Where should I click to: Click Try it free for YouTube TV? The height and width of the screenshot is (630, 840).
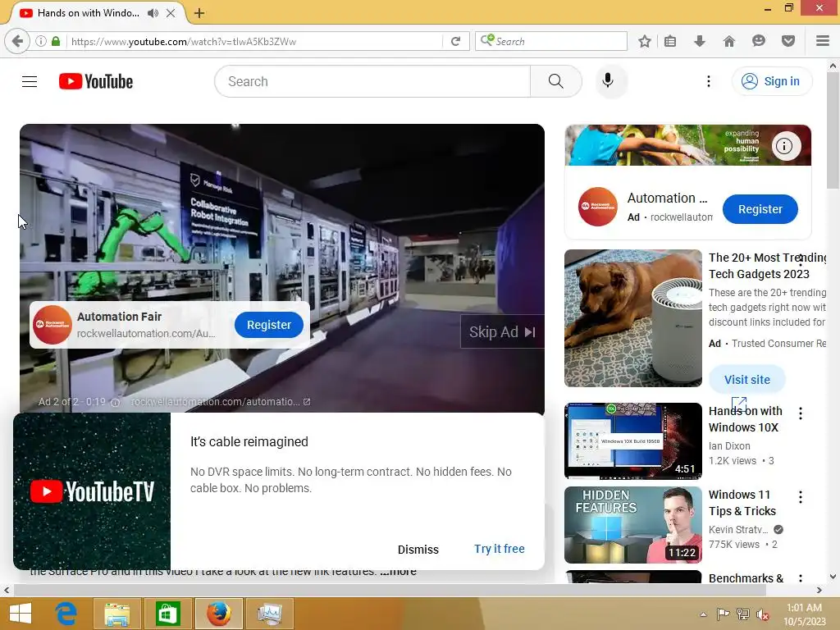tap(500, 549)
